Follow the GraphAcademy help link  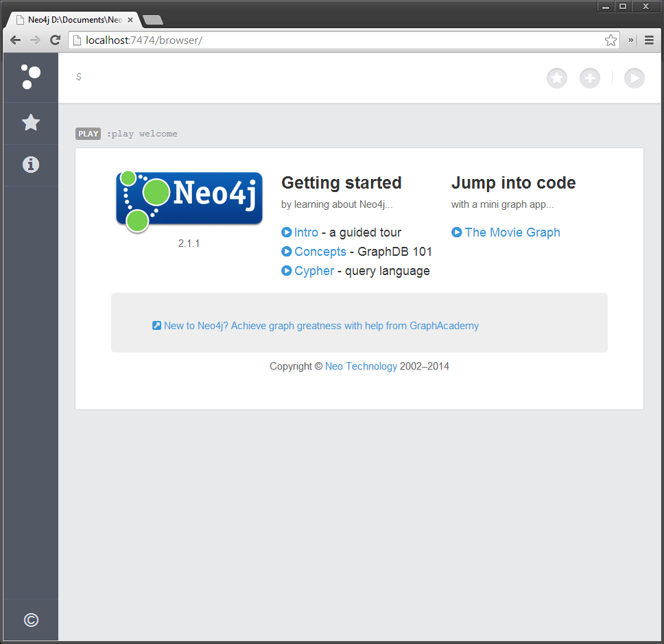pyautogui.click(x=320, y=326)
